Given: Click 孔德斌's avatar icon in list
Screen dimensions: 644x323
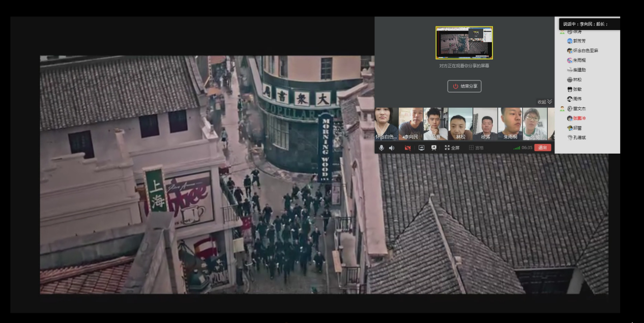Looking at the screenshot, I should (x=570, y=137).
